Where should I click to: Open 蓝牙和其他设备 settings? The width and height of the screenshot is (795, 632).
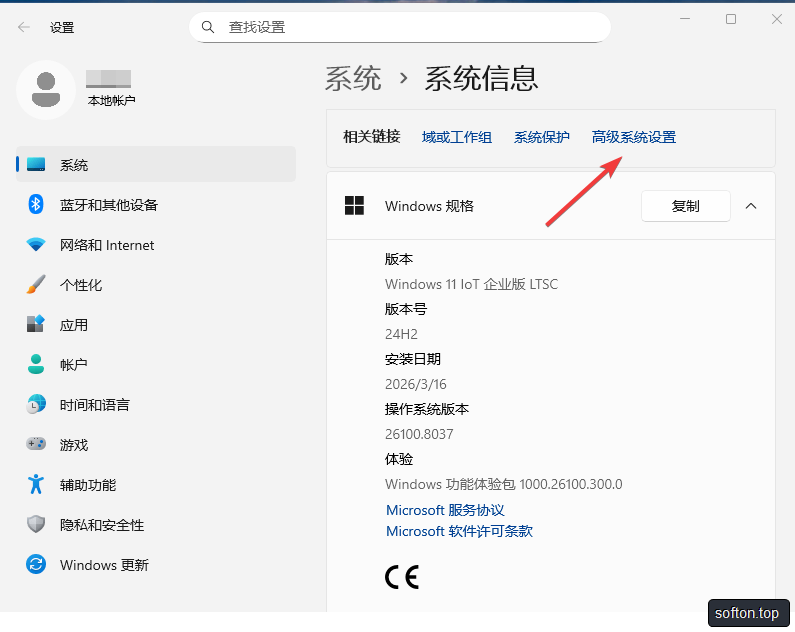156,204
